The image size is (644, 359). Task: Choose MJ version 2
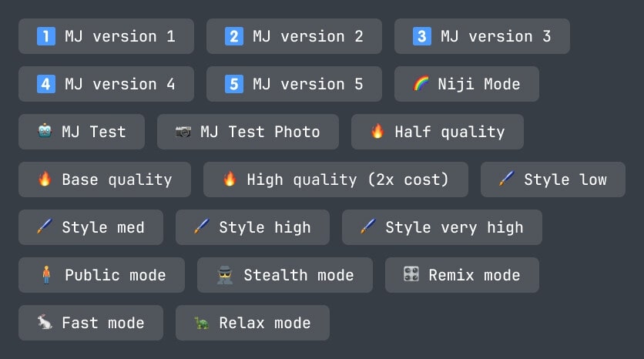click(x=294, y=36)
